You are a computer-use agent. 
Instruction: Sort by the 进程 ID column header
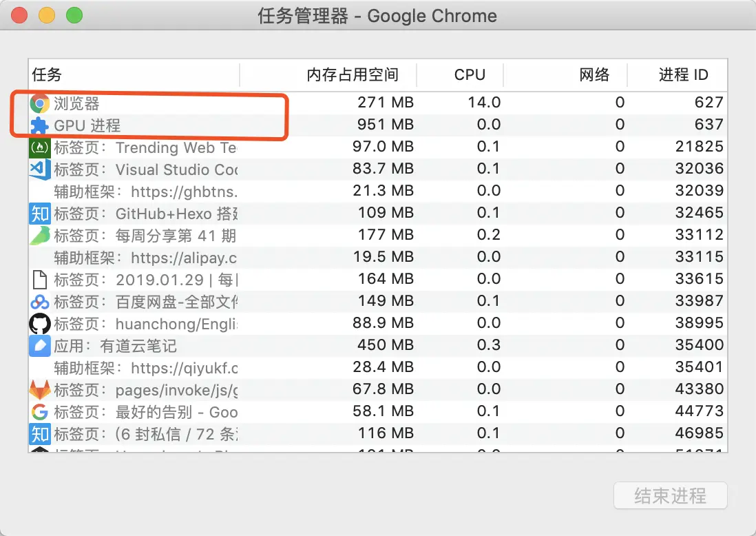pos(678,75)
